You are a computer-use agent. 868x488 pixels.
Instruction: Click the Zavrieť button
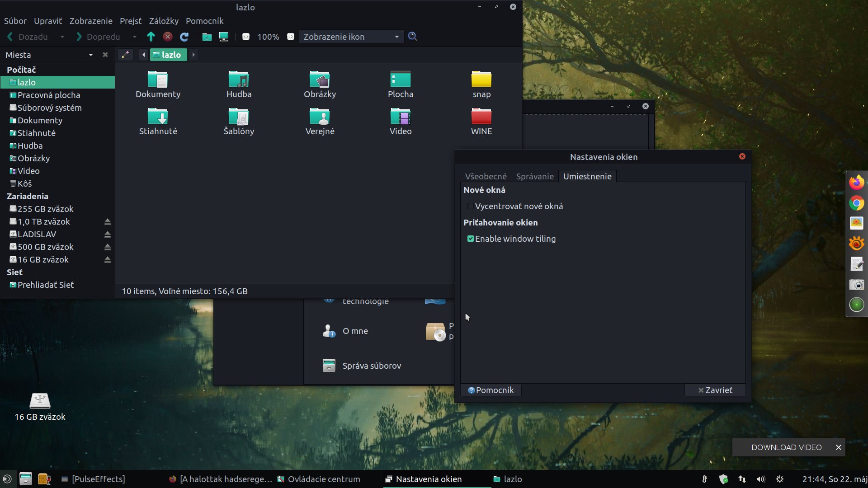[x=715, y=390]
